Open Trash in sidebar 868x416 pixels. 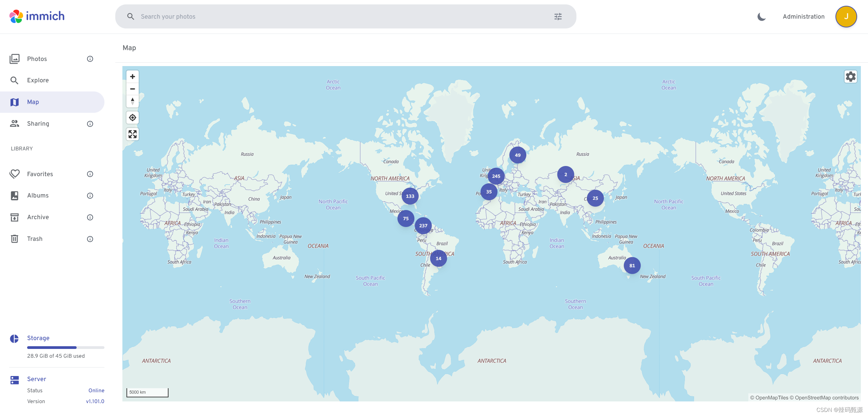(x=35, y=239)
